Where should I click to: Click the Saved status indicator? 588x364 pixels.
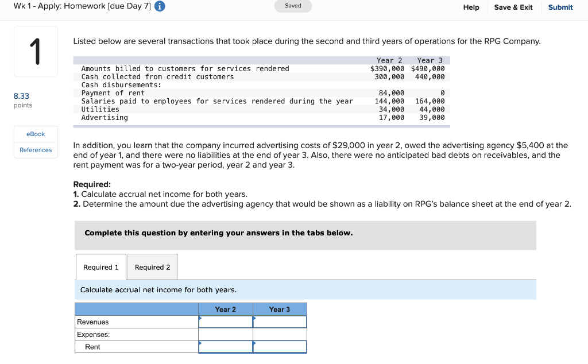(293, 6)
